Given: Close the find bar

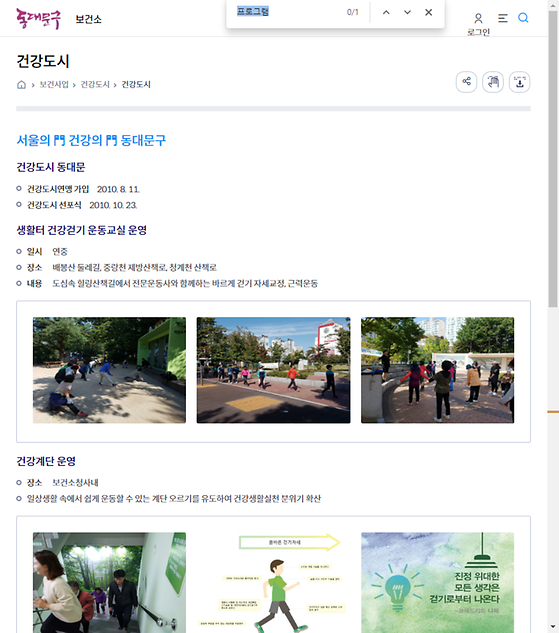Looking at the screenshot, I should pos(429,12).
